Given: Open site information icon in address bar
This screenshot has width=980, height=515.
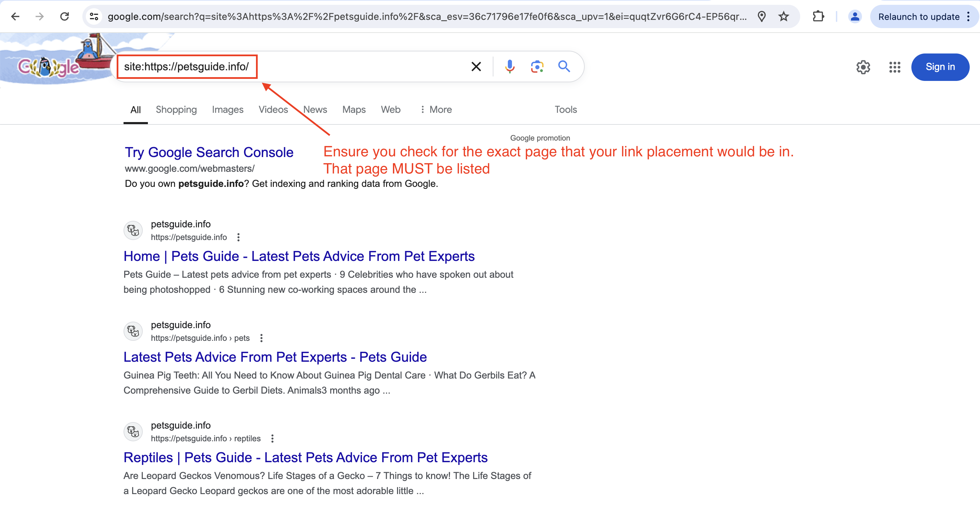Looking at the screenshot, I should [x=94, y=16].
